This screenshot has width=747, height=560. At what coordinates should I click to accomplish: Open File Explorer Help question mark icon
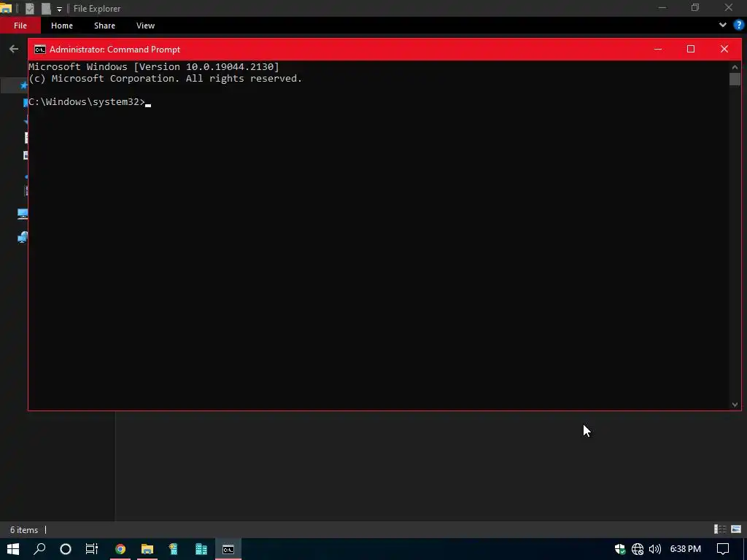(x=738, y=26)
